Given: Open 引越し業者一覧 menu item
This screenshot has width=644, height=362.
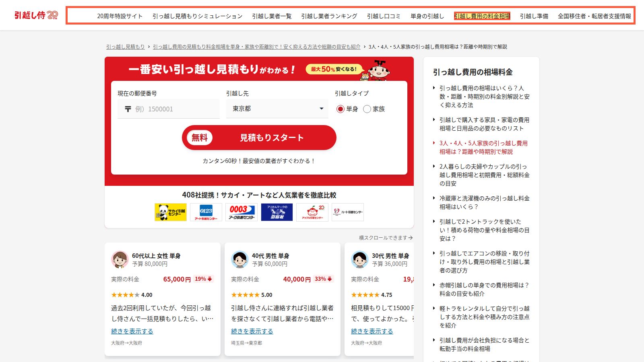Looking at the screenshot, I should (x=272, y=16).
